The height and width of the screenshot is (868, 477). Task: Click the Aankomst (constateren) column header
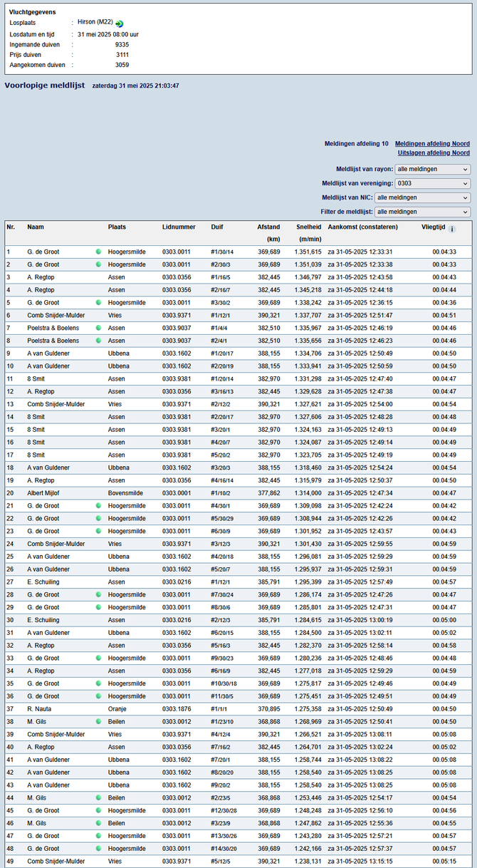coord(363,227)
